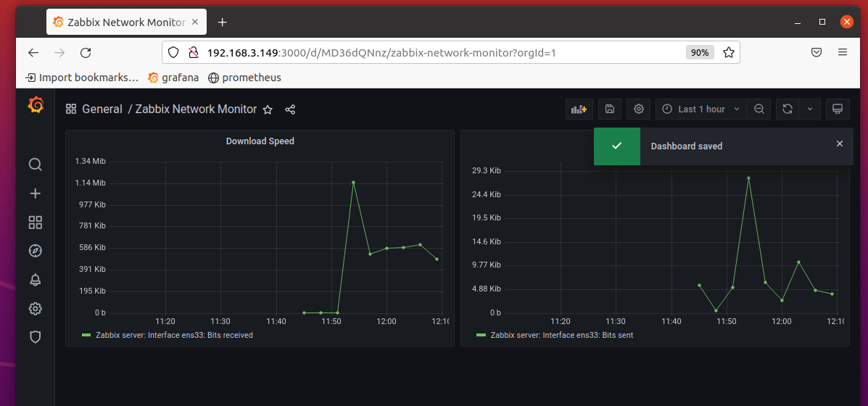
Task: Open the prometheus bookmark
Action: coord(244,78)
